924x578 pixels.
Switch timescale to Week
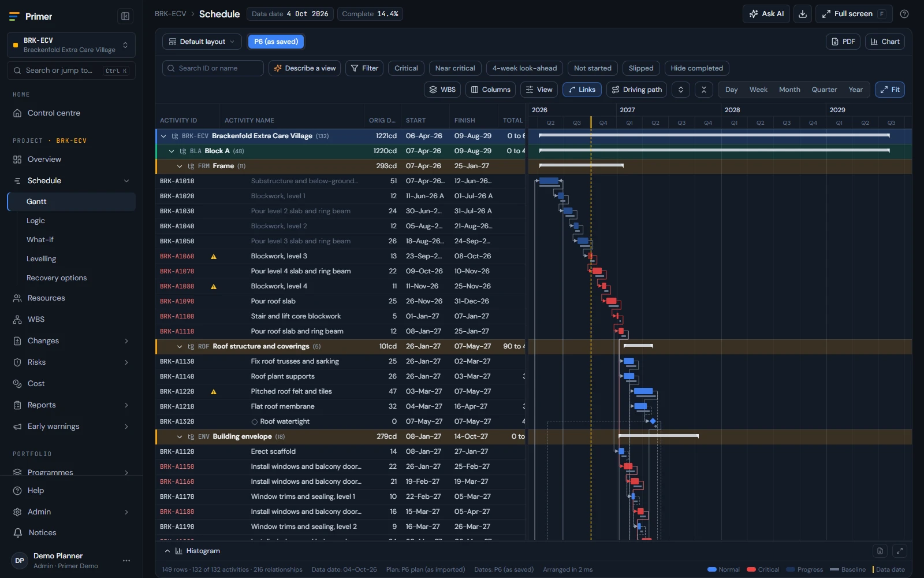click(758, 90)
